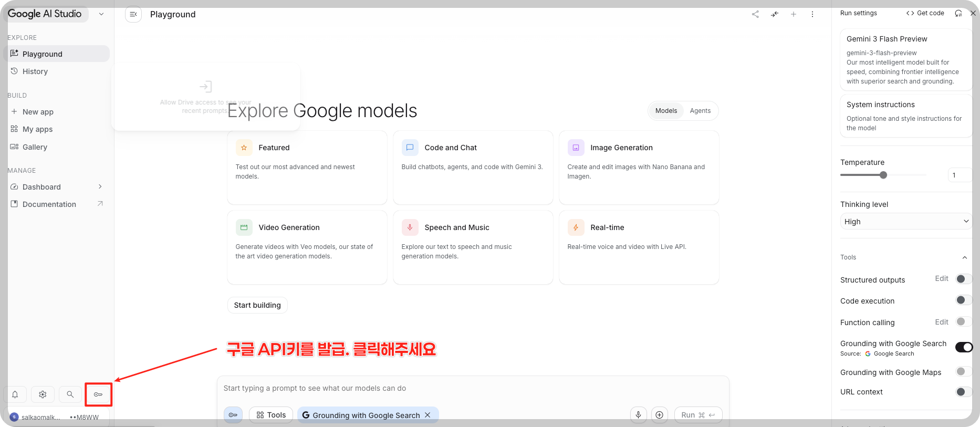This screenshot has height=427, width=980.
Task: Click the Get code button
Action: [925, 13]
